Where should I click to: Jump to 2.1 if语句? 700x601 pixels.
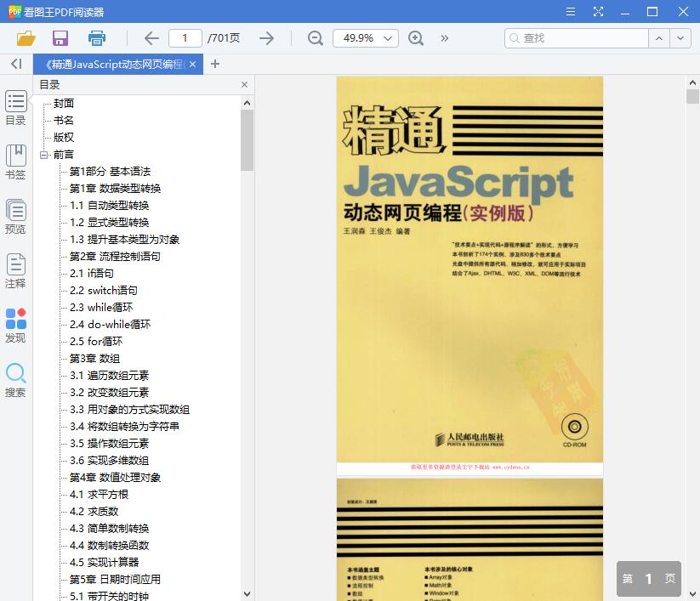(x=92, y=274)
